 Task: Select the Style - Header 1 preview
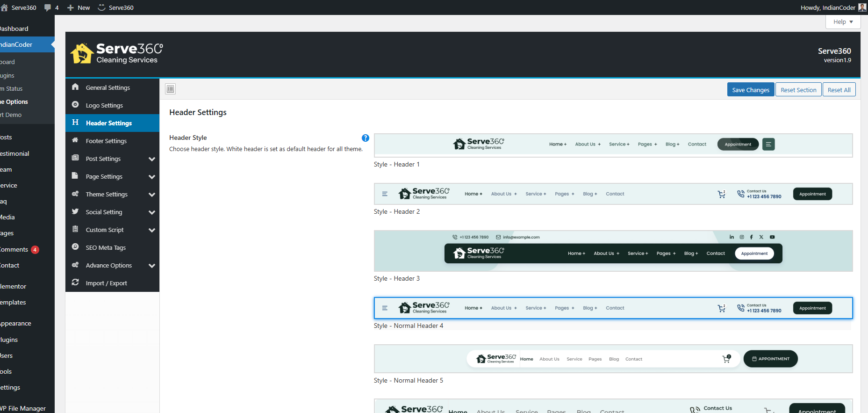point(613,145)
